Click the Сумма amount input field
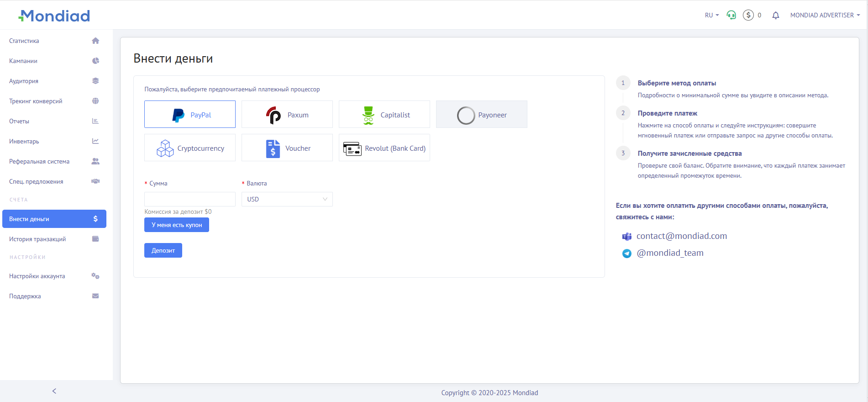 click(190, 199)
